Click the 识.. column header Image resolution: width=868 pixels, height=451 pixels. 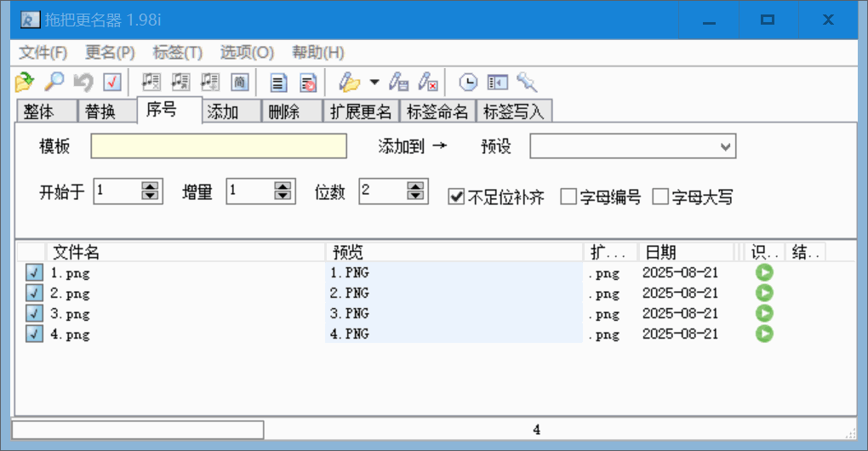click(764, 253)
